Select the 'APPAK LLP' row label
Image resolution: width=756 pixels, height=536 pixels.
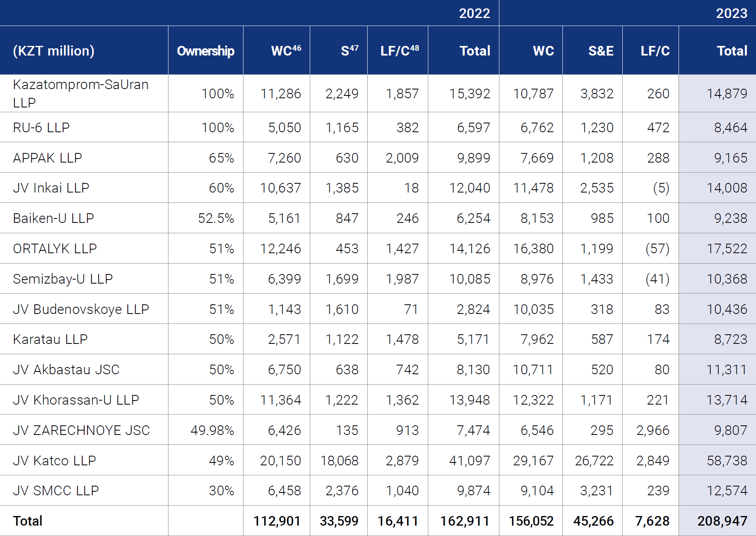[x=47, y=158]
